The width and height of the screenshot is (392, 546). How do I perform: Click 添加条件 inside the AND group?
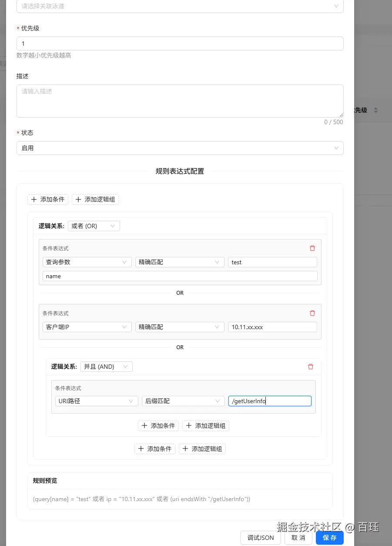coord(158,426)
